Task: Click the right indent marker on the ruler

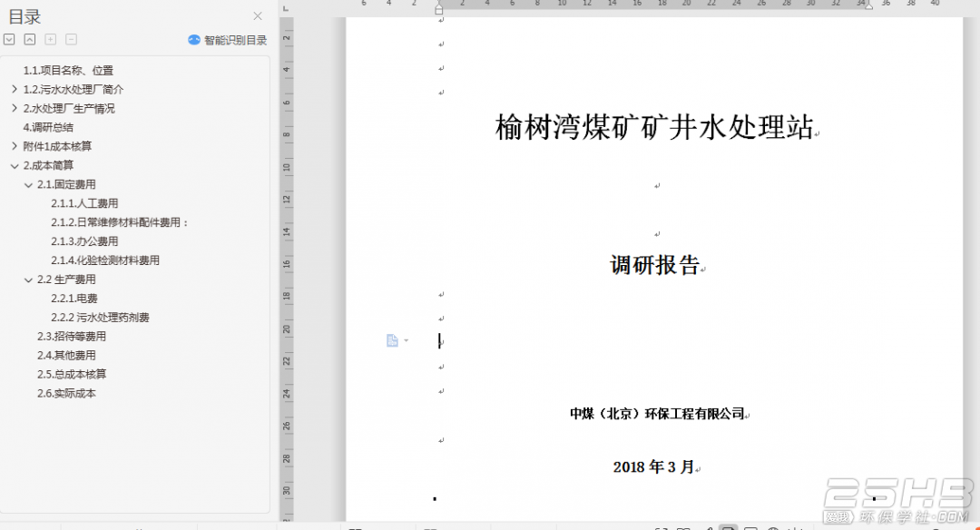Action: coord(868,5)
